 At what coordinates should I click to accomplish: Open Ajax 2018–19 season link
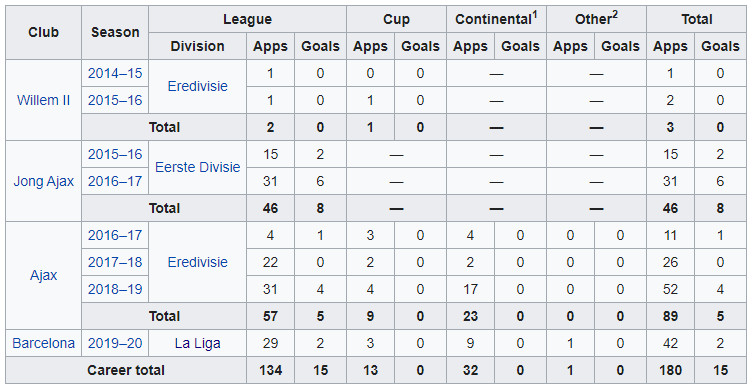click(x=115, y=289)
